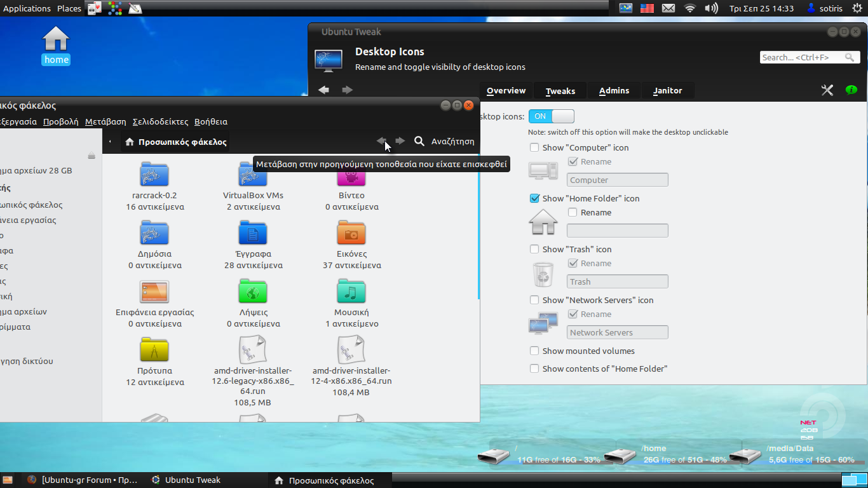Image resolution: width=868 pixels, height=488 pixels.
Task: Click the file manager search magnifier icon
Action: [x=419, y=142]
